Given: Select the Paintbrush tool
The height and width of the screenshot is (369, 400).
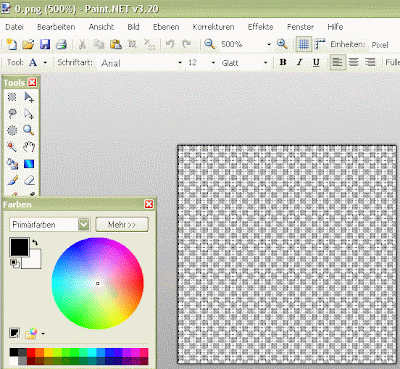Looking at the screenshot, I should point(12,180).
